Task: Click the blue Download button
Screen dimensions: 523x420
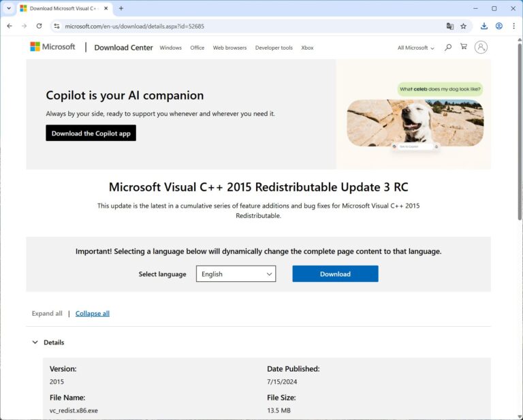Action: [335, 274]
